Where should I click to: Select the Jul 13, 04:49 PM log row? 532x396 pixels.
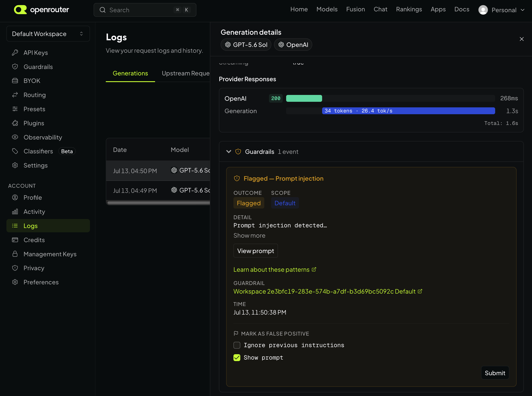158,190
